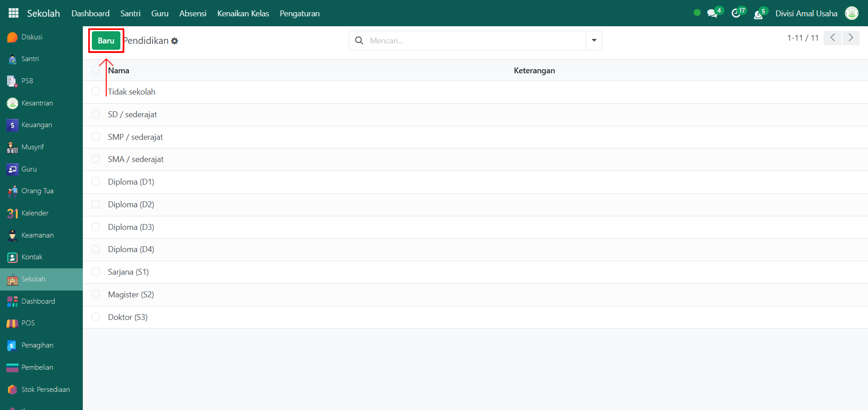Click the green Baru button
This screenshot has height=410, width=868.
click(106, 41)
